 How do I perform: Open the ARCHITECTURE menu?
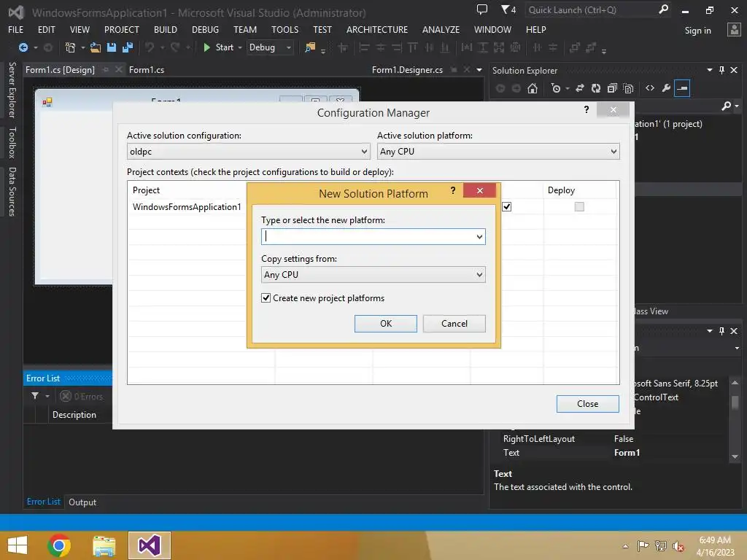pyautogui.click(x=377, y=29)
